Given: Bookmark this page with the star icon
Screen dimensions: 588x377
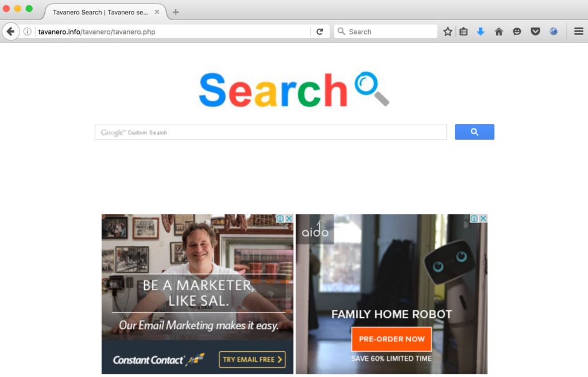Looking at the screenshot, I should (x=447, y=32).
